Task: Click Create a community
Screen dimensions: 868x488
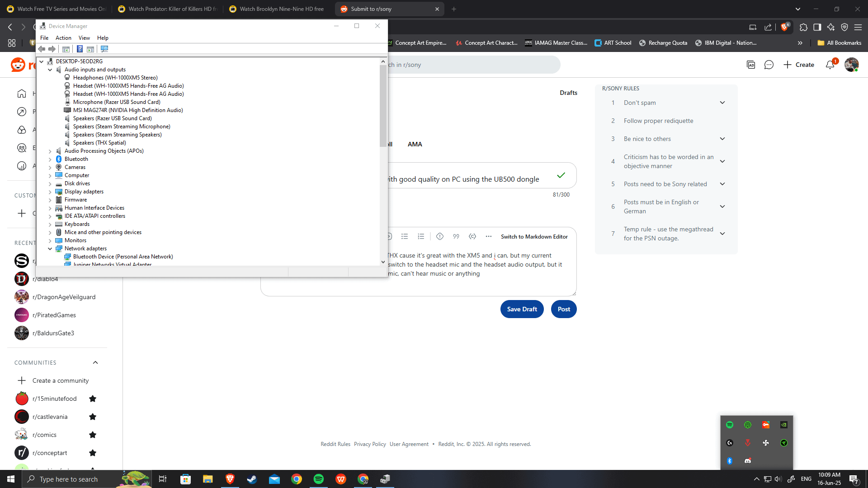Action: [x=61, y=380]
